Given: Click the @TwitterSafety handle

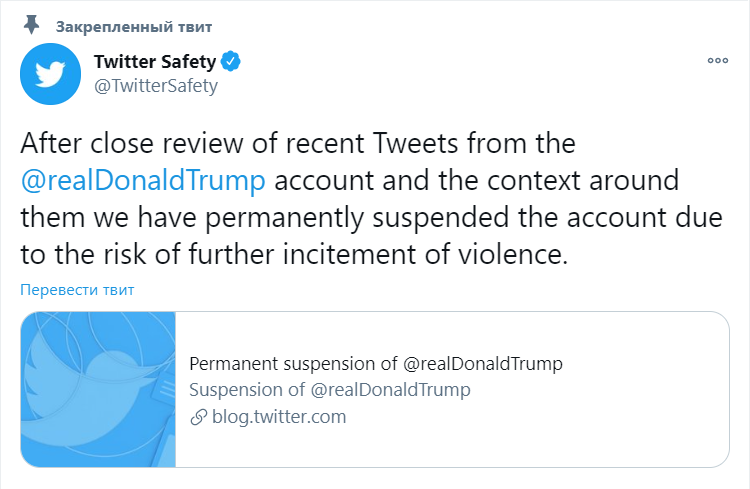Looking at the screenshot, I should pyautogui.click(x=155, y=86).
